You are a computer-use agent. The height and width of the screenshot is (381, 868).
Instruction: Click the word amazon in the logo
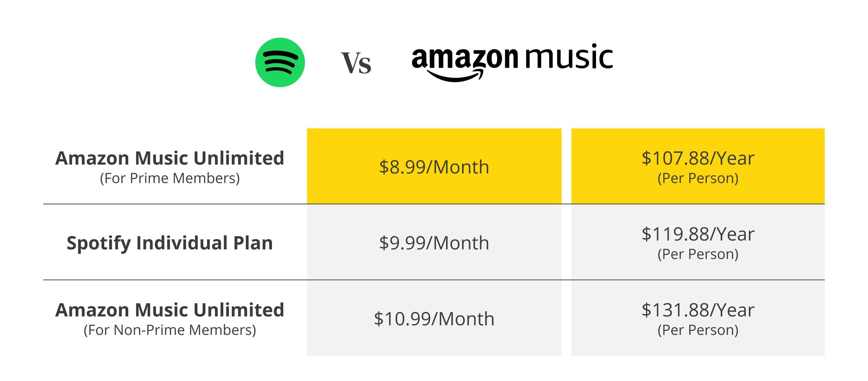point(464,58)
